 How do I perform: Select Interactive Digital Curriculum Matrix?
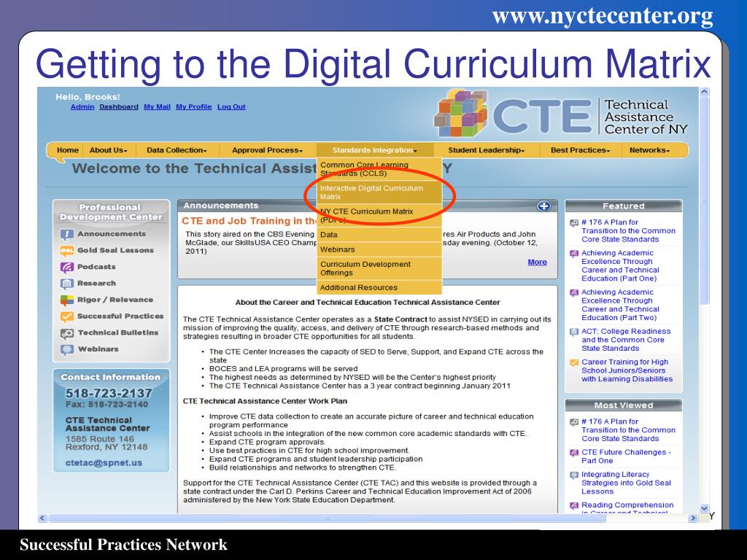(379, 192)
